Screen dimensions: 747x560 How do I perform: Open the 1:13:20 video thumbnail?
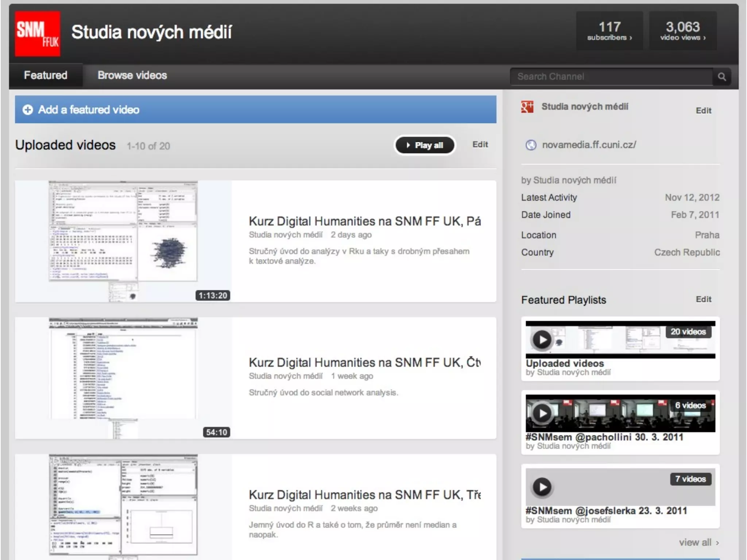pos(123,241)
